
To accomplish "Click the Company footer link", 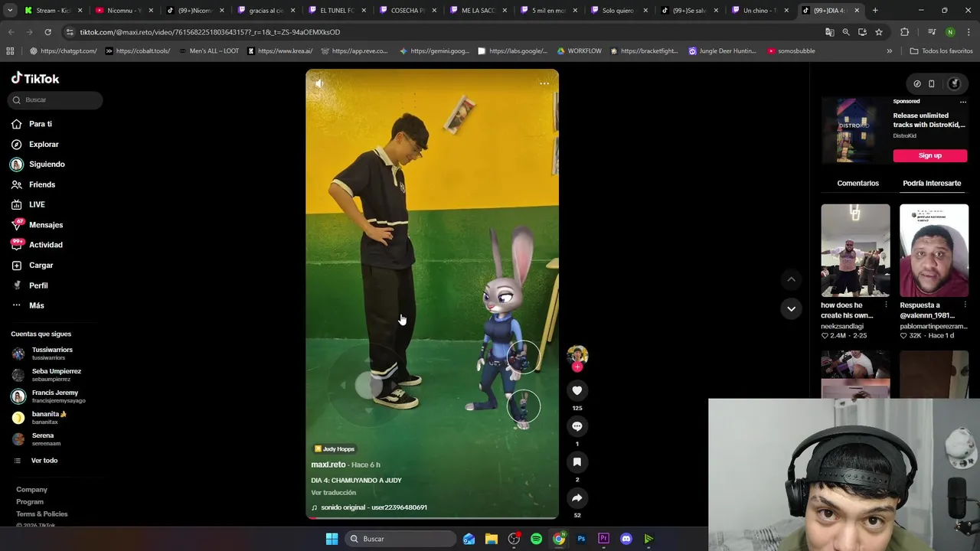I will pos(31,490).
